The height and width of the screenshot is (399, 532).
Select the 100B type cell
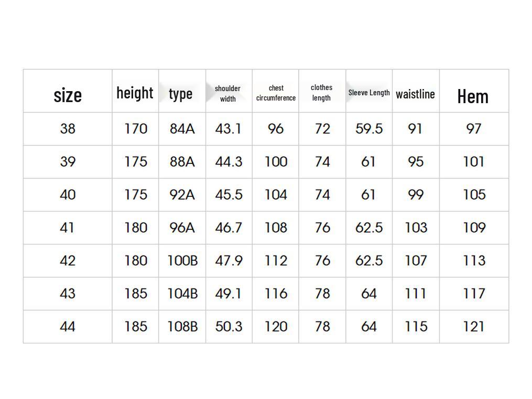tap(182, 261)
